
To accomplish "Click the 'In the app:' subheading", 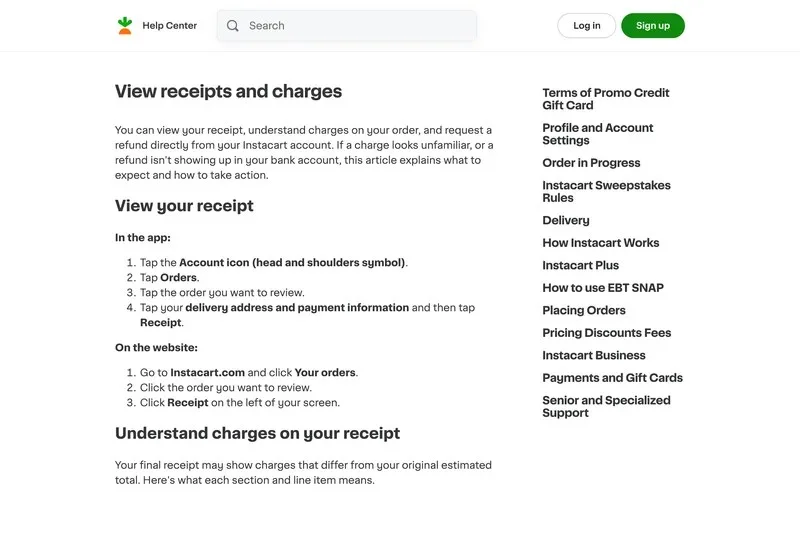I will (x=143, y=238).
